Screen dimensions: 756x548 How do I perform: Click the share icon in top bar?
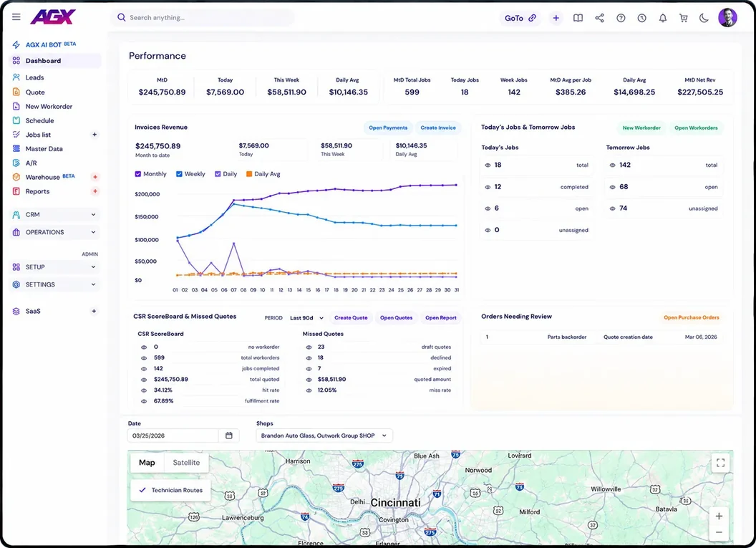(599, 18)
